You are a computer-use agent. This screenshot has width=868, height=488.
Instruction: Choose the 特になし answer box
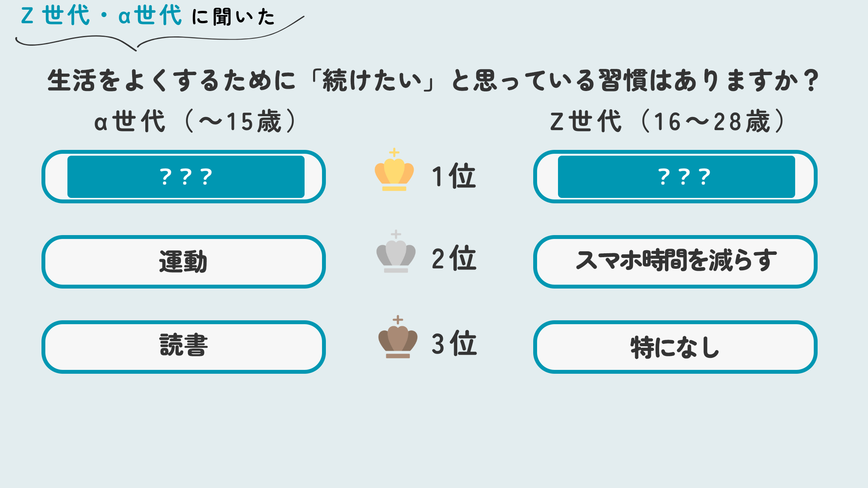click(x=675, y=347)
